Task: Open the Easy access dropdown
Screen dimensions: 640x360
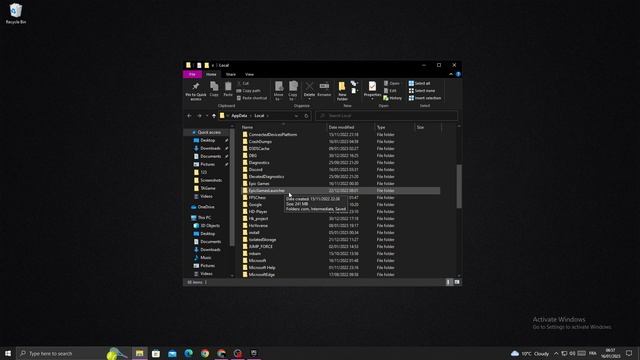Action: click(x=354, y=91)
